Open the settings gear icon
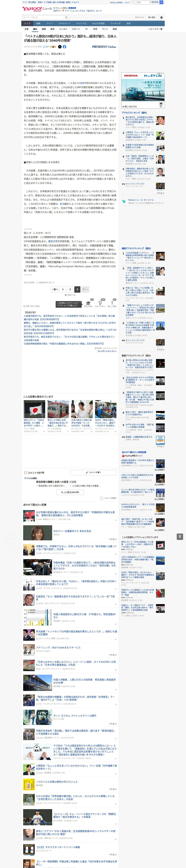The height and width of the screenshot is (868, 186). pos(161,17)
